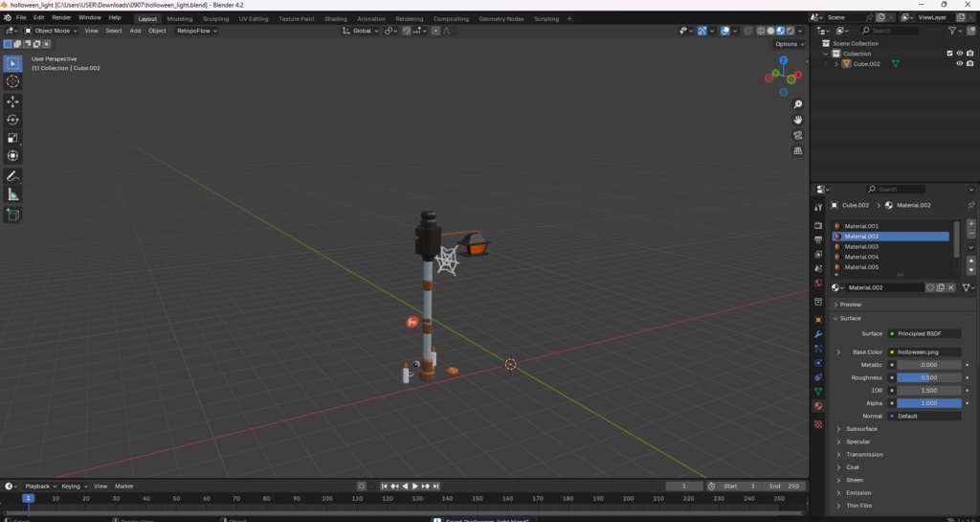Switch to the Shading workspace tab

point(336,18)
